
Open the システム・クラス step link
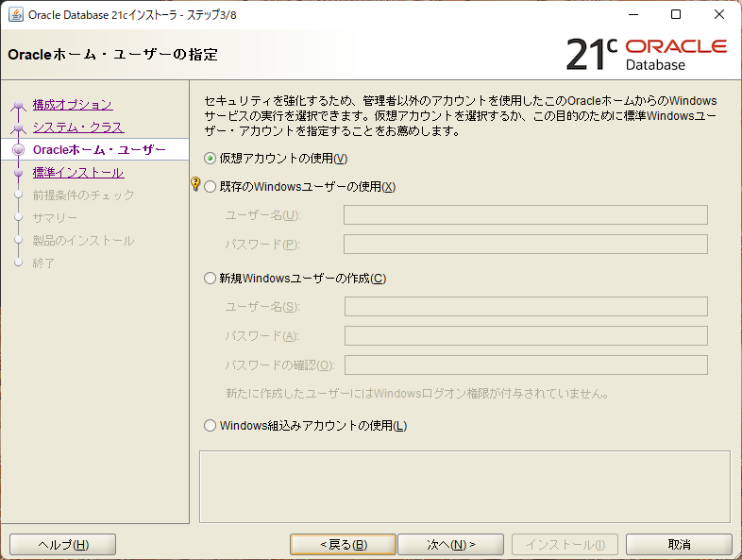[78, 127]
